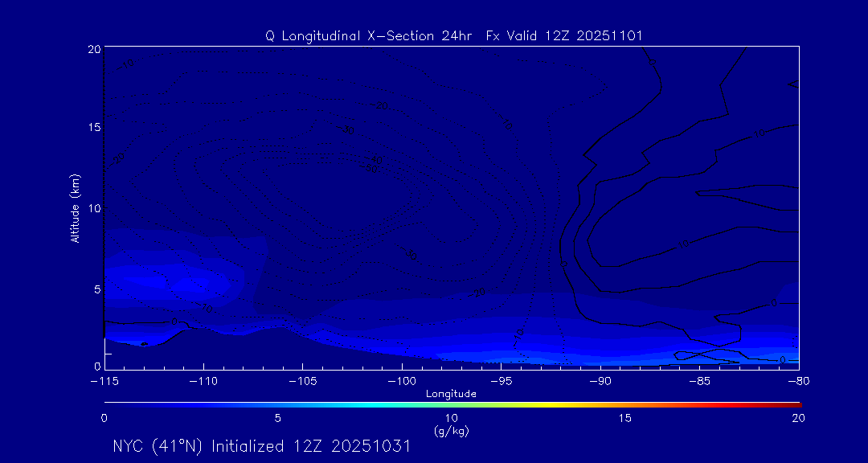Screen dimensions: 868x463
Task: Click the -115 longitude tick label
Action: pyautogui.click(x=104, y=382)
